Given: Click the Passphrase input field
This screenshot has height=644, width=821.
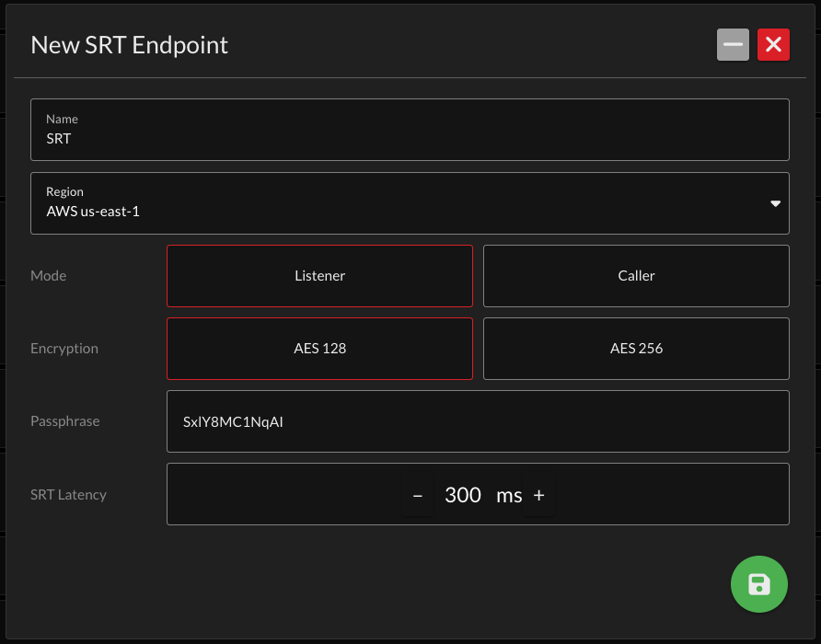Looking at the screenshot, I should click(478, 421).
